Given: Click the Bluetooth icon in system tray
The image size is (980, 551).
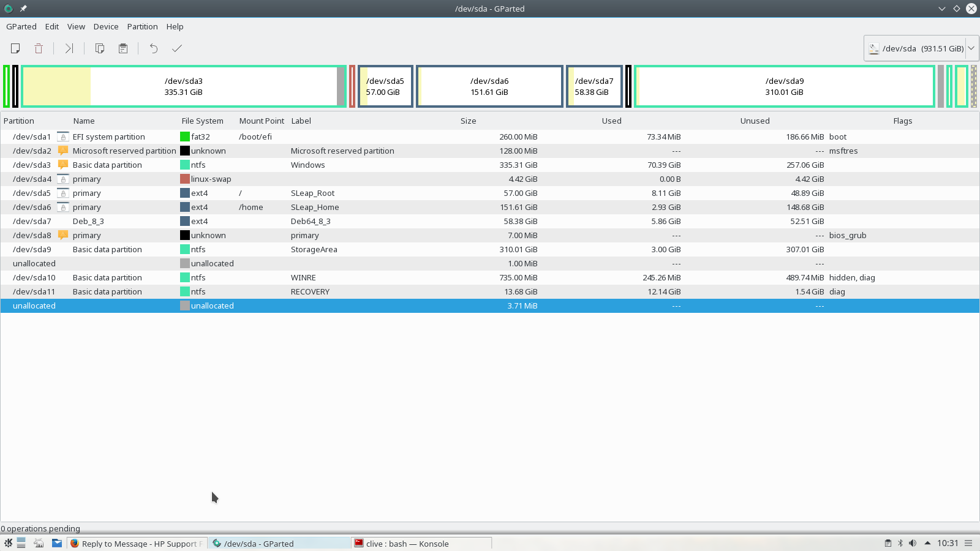Looking at the screenshot, I should click(x=900, y=543).
